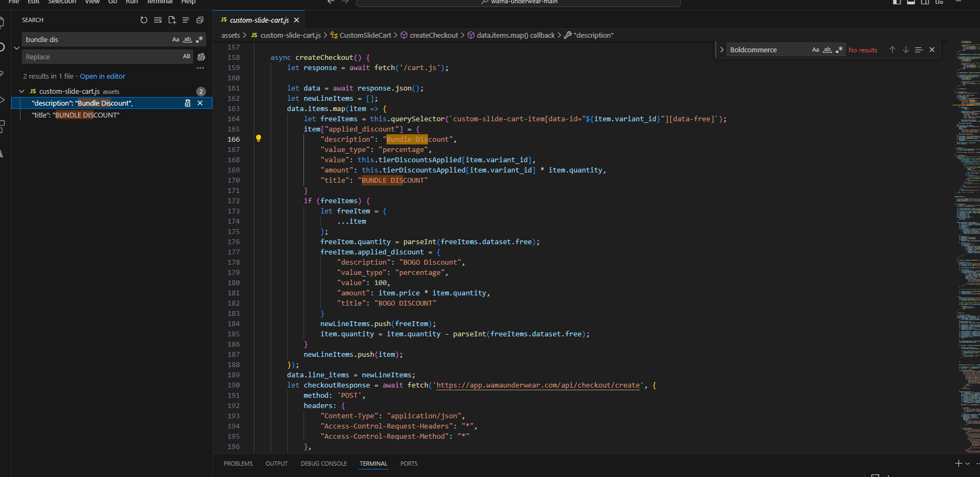Image resolution: width=980 pixels, height=477 pixels.
Task: Click the "No results" find status text
Action: pos(863,50)
